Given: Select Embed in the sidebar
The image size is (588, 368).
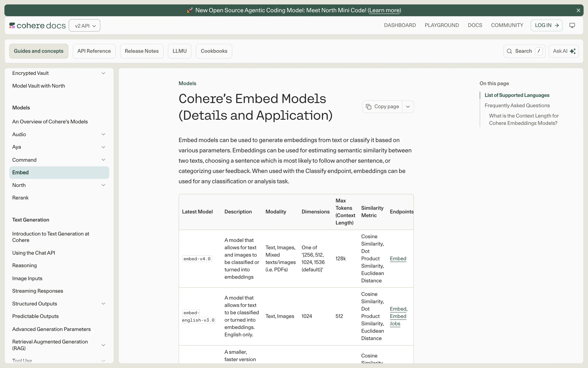Looking at the screenshot, I should 59,172.
